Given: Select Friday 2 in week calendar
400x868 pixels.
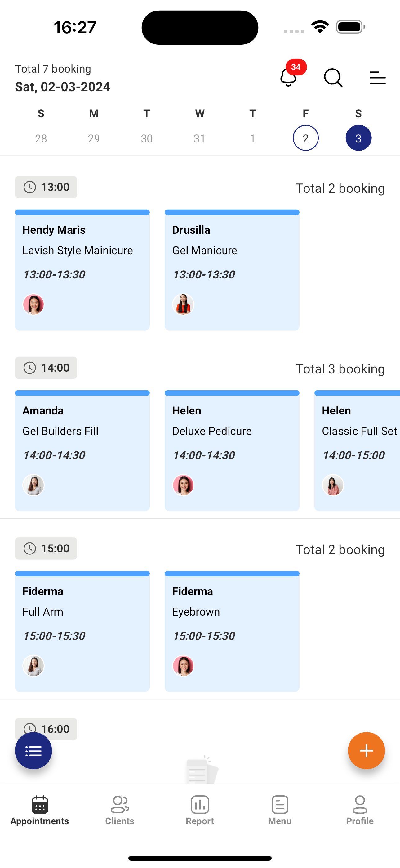Looking at the screenshot, I should click(x=305, y=138).
